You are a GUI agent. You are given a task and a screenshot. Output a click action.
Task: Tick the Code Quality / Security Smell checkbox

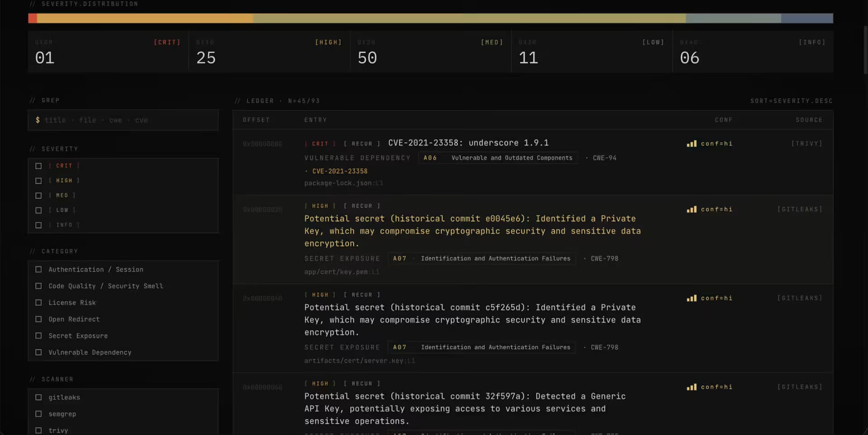38,286
